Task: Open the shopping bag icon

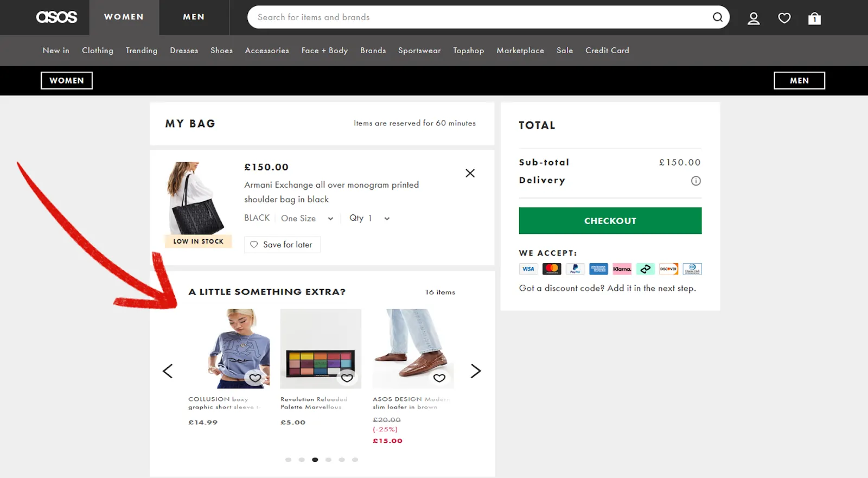Action: 814,18
